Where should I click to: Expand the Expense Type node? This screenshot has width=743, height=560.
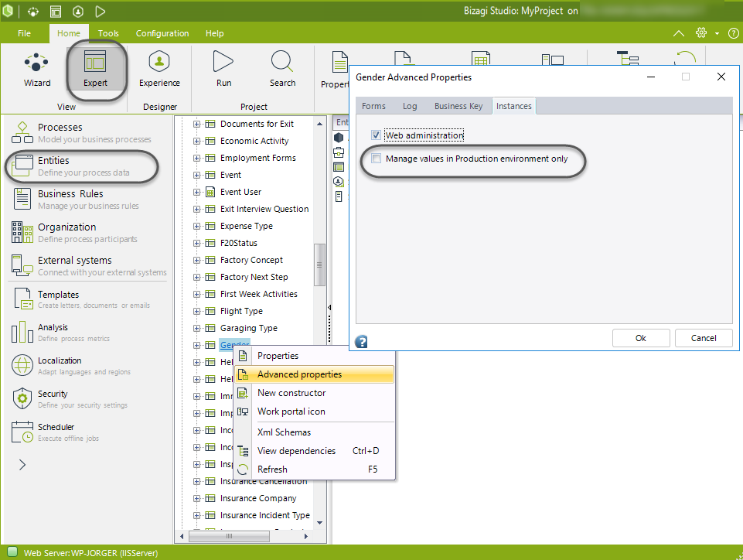(196, 227)
